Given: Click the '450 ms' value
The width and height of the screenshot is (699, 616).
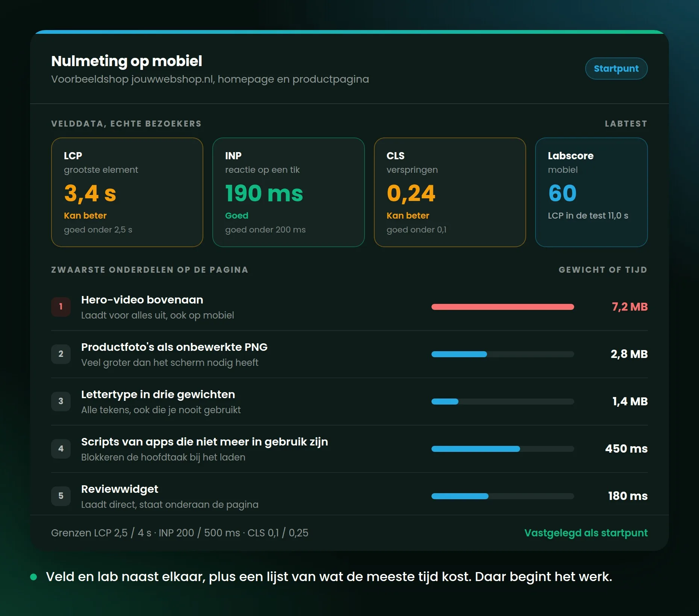Looking at the screenshot, I should (x=626, y=448).
